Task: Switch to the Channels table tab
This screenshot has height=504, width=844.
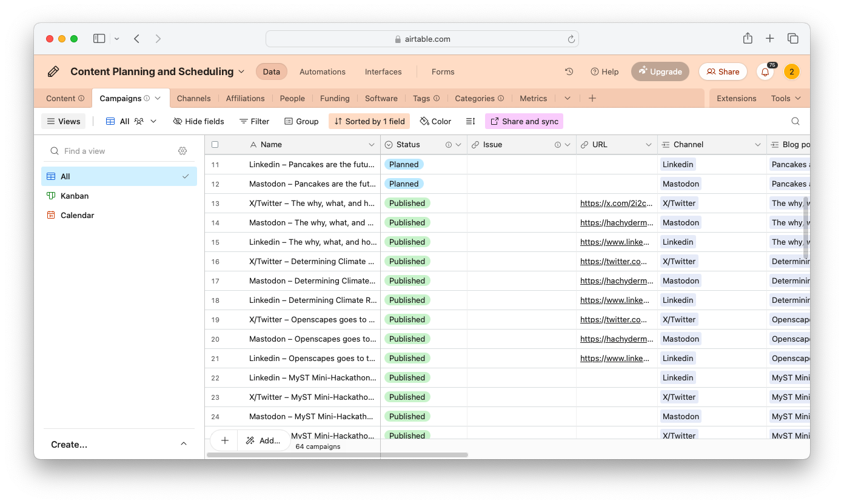Action: 193,98
